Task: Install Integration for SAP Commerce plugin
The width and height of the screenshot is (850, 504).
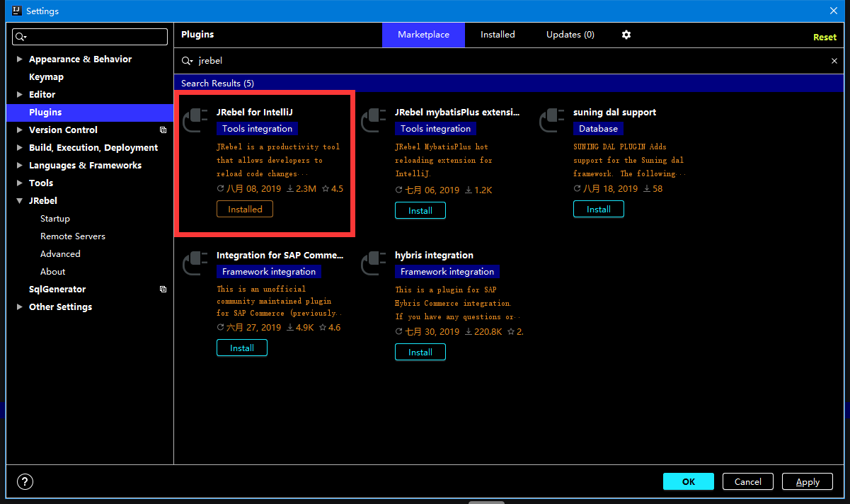Action: (242, 348)
